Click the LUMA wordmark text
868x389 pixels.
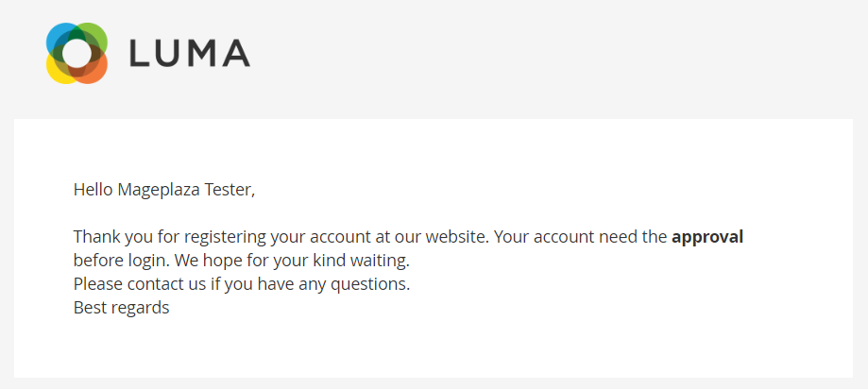(189, 53)
